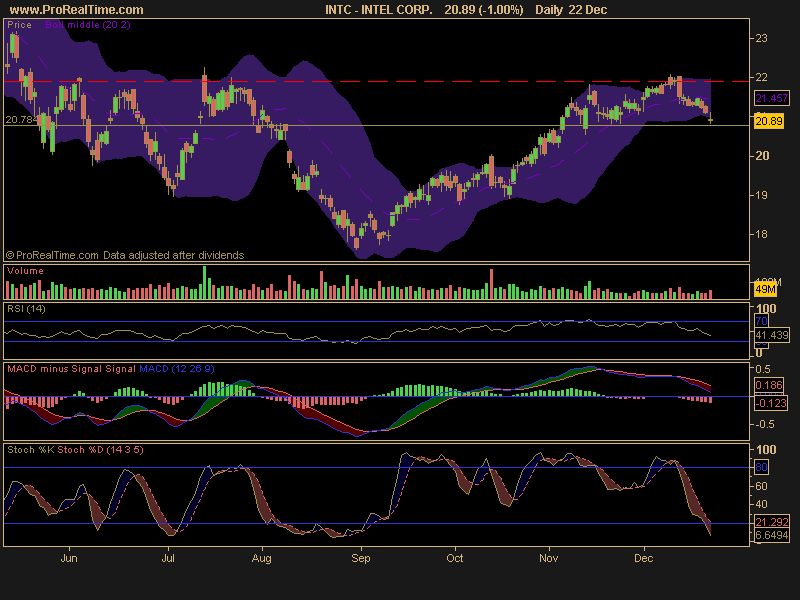Click the Oct month label on time axis
The height and width of the screenshot is (600, 800).
pyautogui.click(x=455, y=558)
